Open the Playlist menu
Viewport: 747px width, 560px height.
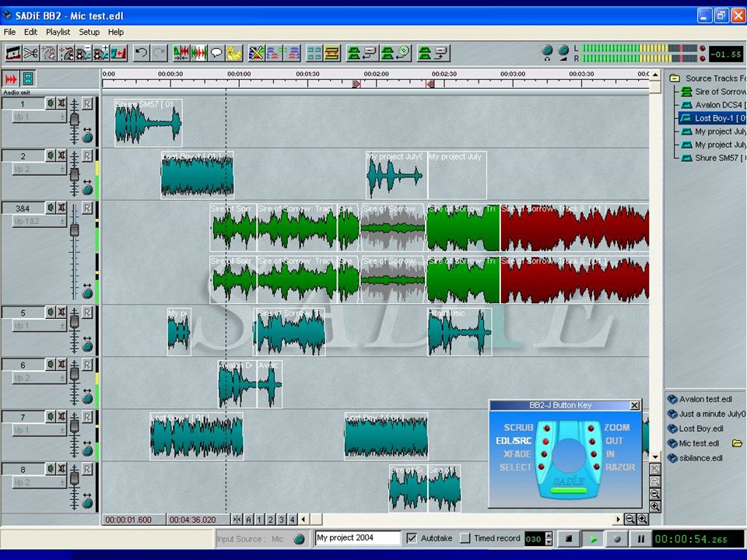click(x=58, y=32)
